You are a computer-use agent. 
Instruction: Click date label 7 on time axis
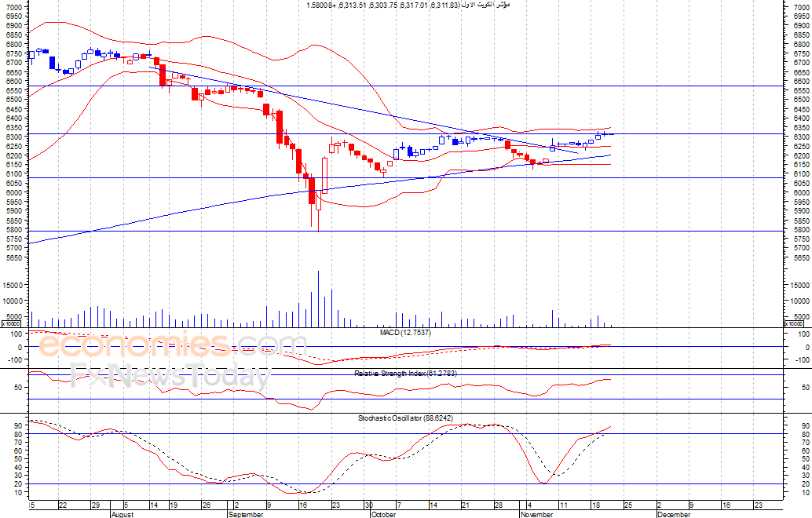(x=399, y=505)
